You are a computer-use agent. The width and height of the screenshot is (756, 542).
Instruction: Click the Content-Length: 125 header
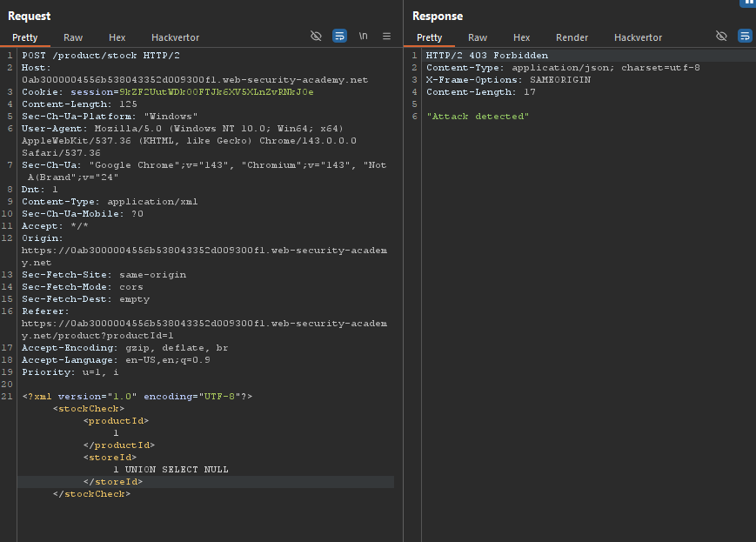click(79, 104)
